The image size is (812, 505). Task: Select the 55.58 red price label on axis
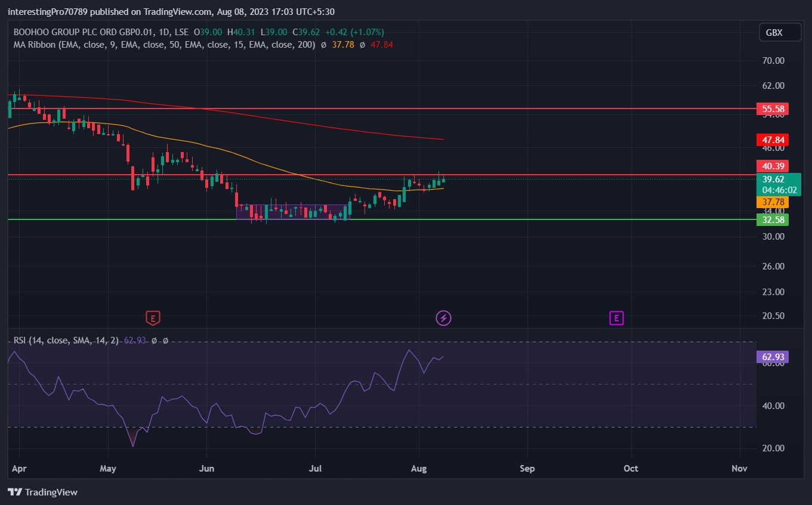[773, 109]
